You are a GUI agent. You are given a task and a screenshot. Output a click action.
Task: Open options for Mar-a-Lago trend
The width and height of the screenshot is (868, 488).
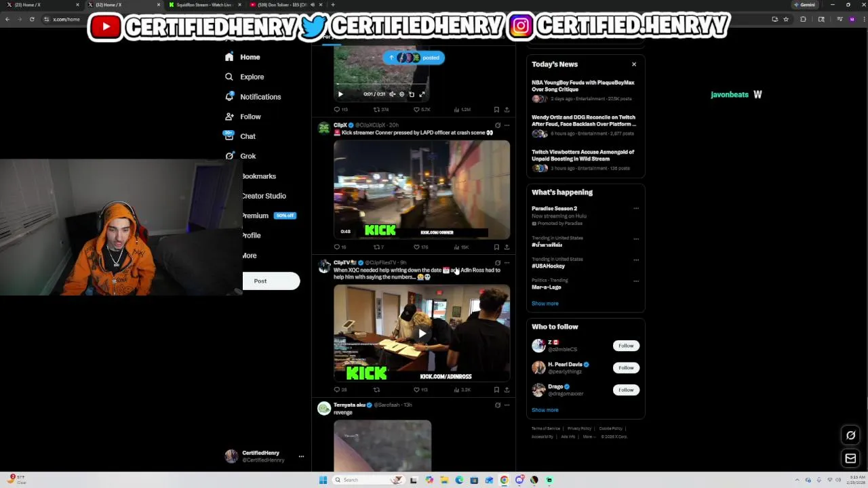click(636, 281)
